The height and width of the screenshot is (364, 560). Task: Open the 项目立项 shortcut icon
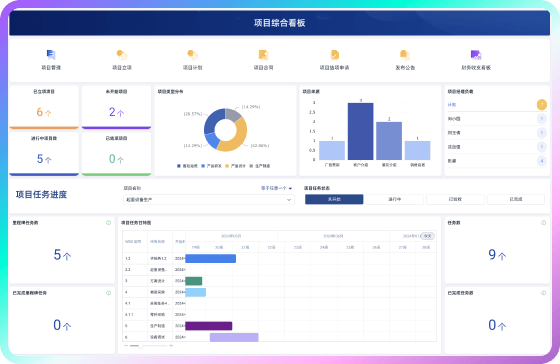pos(122,55)
